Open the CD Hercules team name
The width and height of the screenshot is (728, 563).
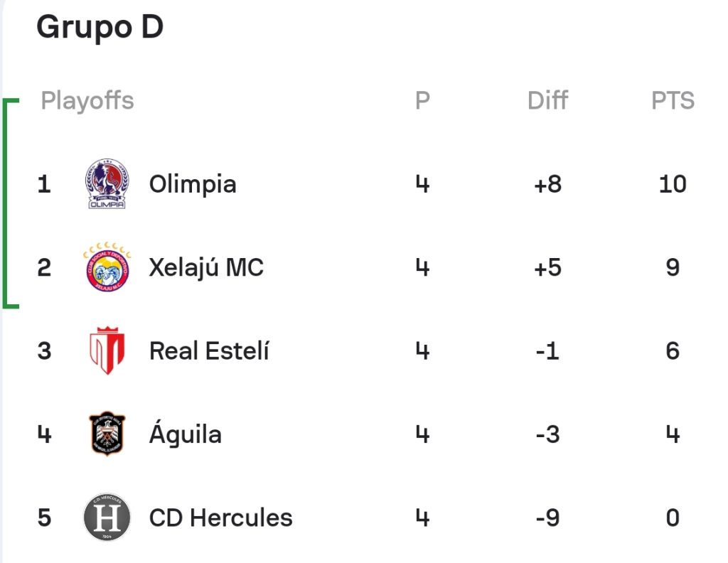220,518
